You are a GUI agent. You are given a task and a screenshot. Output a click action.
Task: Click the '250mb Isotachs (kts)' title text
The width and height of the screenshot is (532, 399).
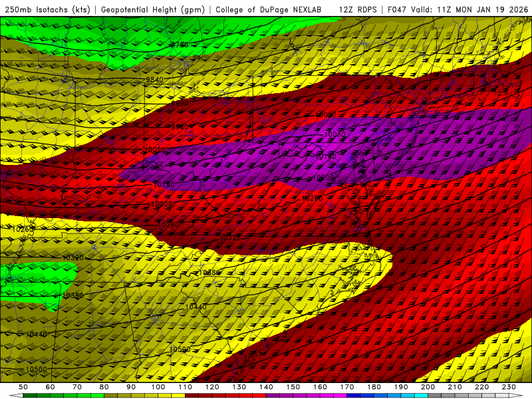tap(47, 10)
